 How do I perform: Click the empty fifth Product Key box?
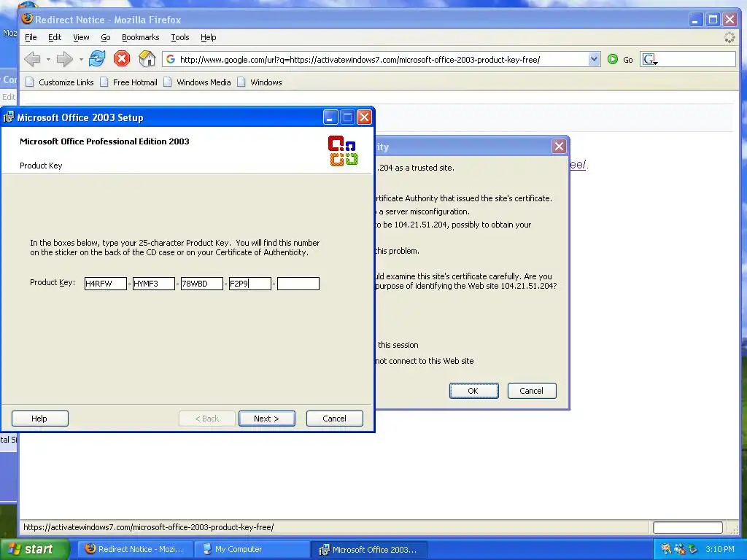pos(298,284)
